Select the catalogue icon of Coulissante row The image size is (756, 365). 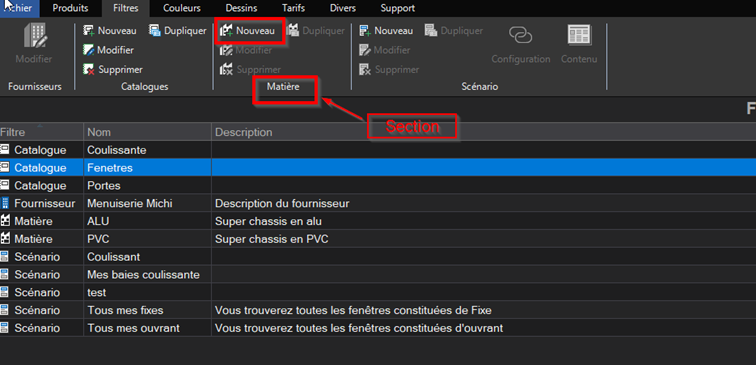5,149
